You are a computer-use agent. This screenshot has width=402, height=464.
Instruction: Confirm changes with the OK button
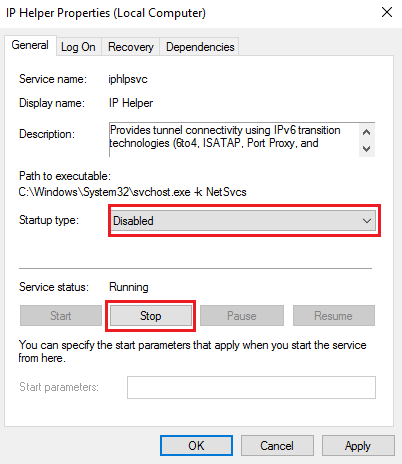click(196, 445)
